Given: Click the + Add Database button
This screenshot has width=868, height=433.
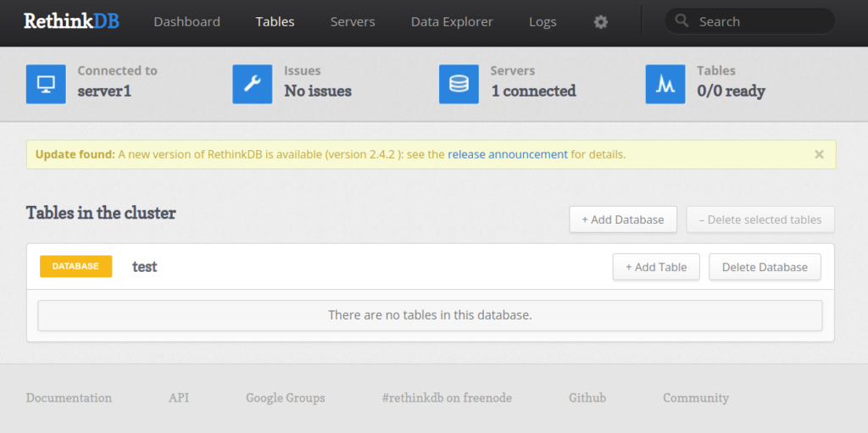Looking at the screenshot, I should [623, 219].
